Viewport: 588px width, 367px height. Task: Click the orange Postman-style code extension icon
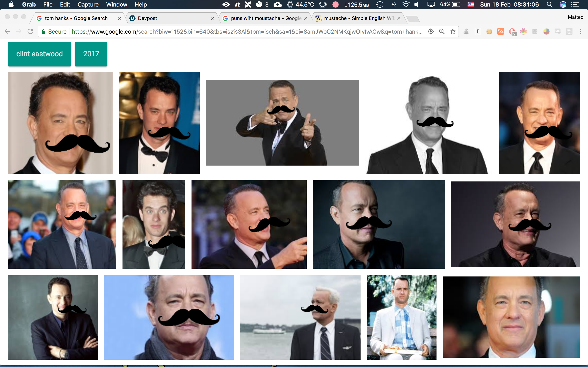501,32
